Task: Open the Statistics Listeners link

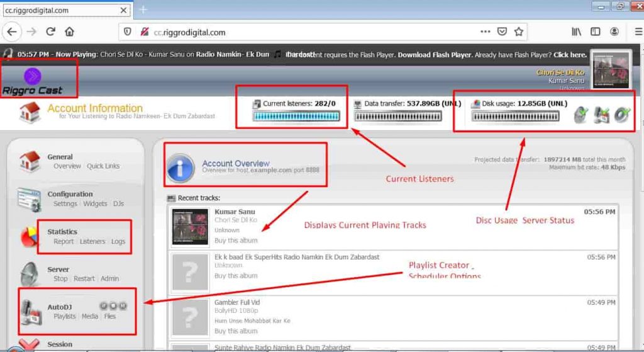Action: tap(92, 241)
